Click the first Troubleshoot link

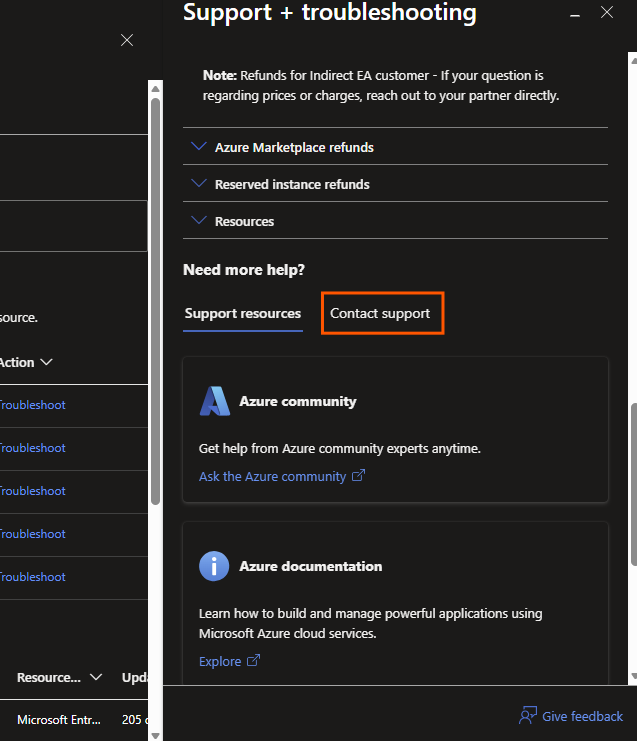(32, 405)
